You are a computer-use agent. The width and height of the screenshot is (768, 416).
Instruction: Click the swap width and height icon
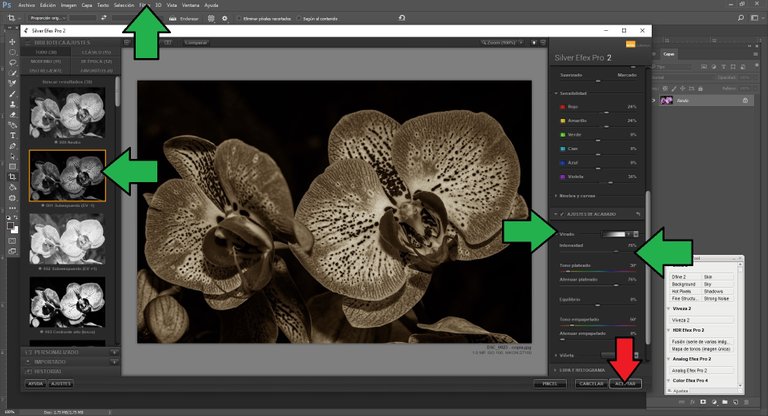coord(103,18)
